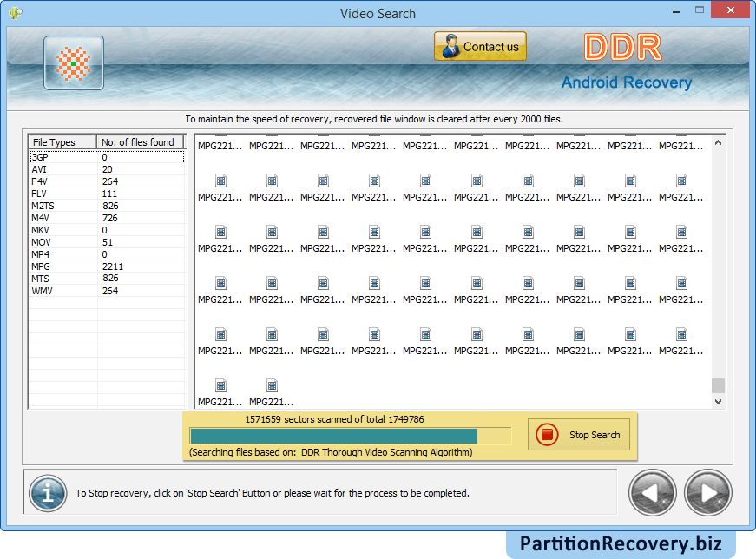Select the F4V file type row
The width and height of the screenshot is (756, 559).
point(107,181)
